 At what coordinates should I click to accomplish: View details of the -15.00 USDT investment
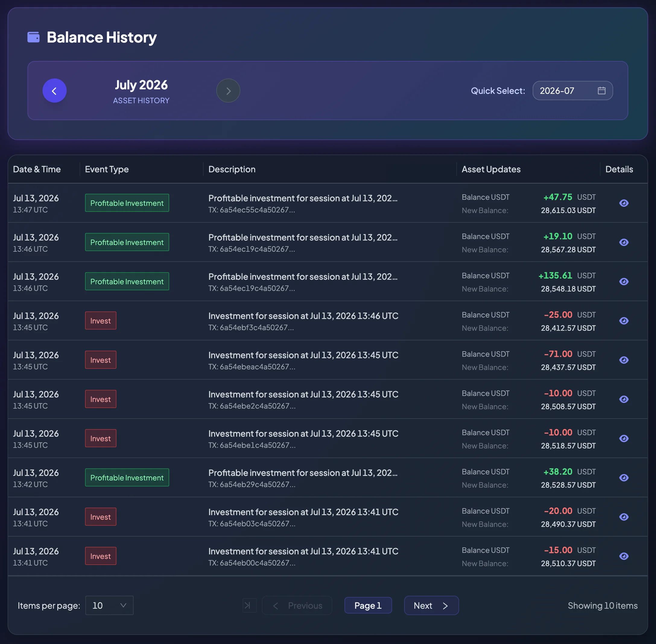pyautogui.click(x=624, y=556)
